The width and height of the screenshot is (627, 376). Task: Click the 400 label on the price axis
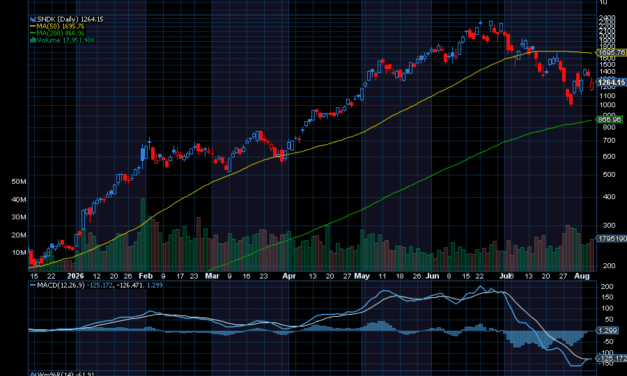click(609, 196)
